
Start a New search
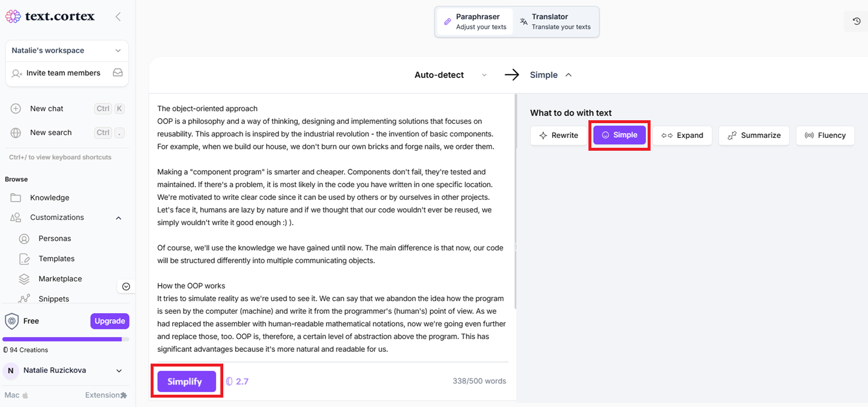coord(50,132)
